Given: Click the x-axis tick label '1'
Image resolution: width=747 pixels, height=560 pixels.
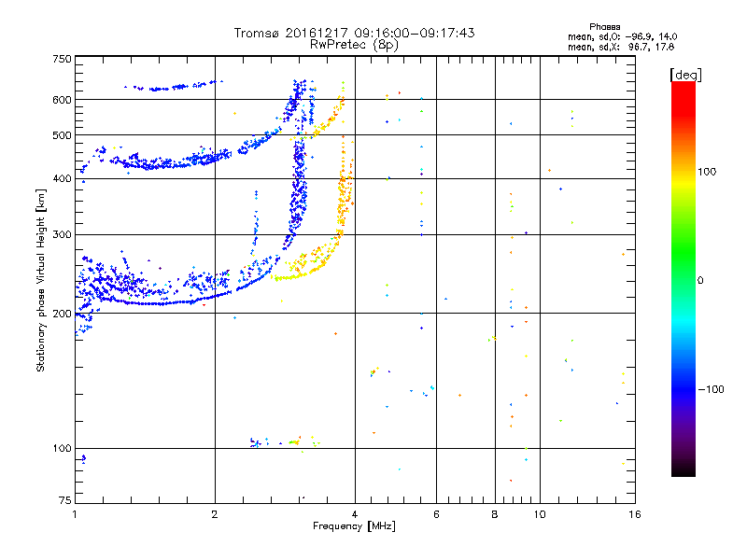Looking at the screenshot, I should [x=75, y=514].
